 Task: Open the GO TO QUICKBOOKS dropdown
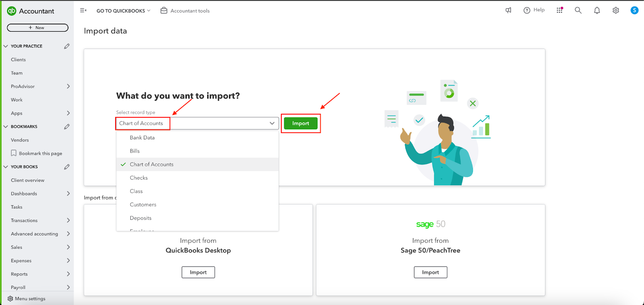coord(123,11)
